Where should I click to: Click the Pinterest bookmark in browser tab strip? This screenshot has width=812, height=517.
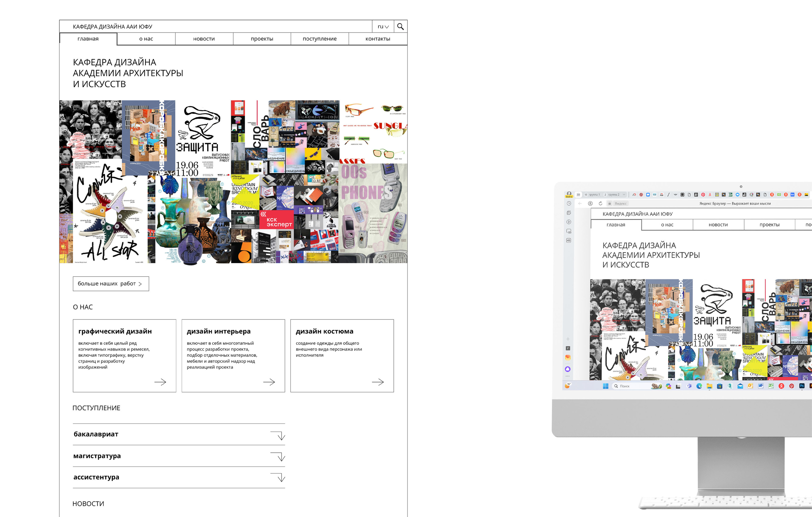[703, 195]
